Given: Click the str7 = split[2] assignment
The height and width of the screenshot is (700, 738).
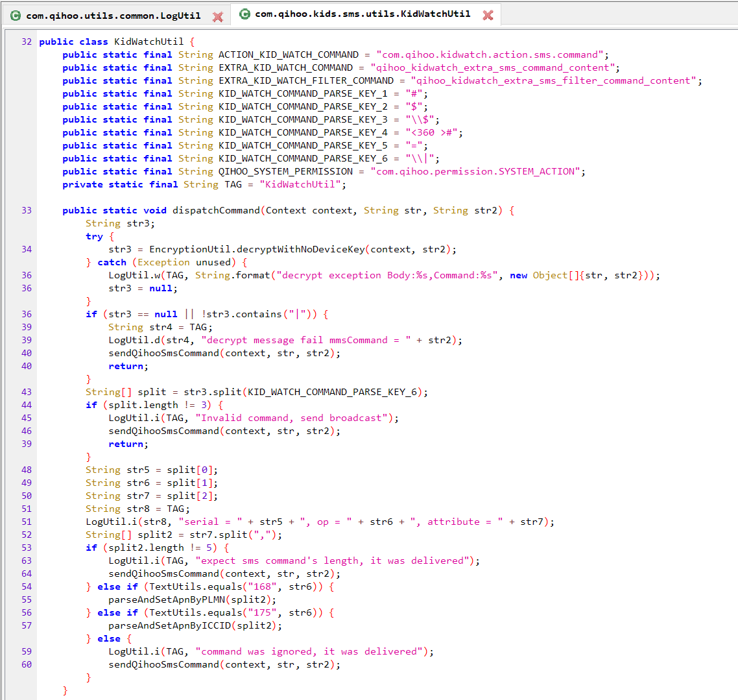Looking at the screenshot, I should click(x=152, y=496).
